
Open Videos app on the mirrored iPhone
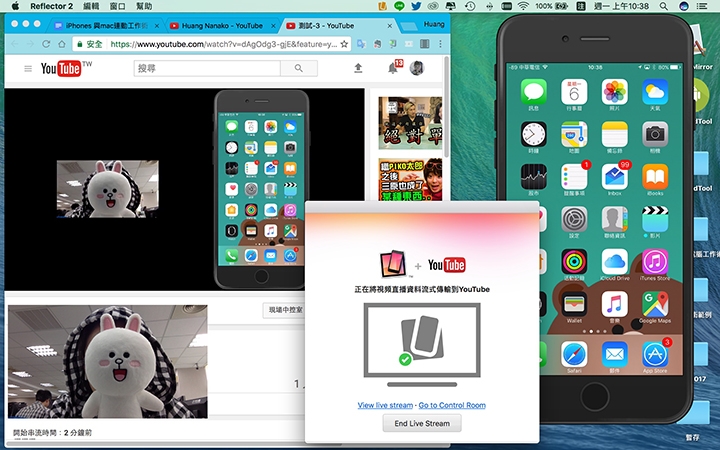[x=655, y=219]
